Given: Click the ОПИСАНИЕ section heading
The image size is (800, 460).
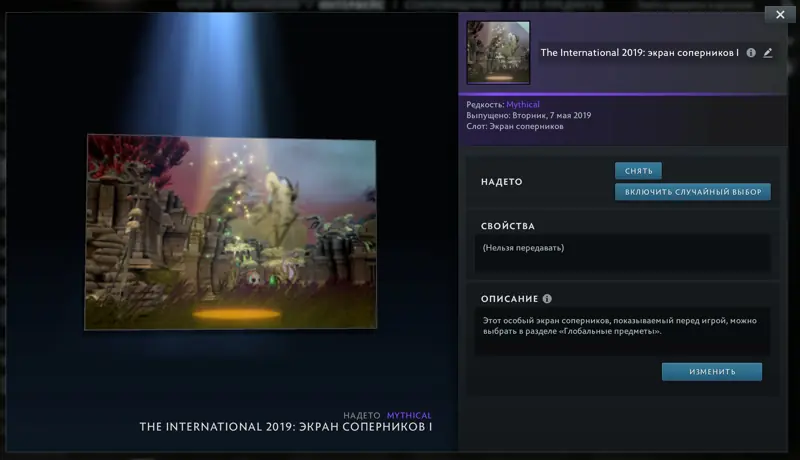Looking at the screenshot, I should pos(509,299).
